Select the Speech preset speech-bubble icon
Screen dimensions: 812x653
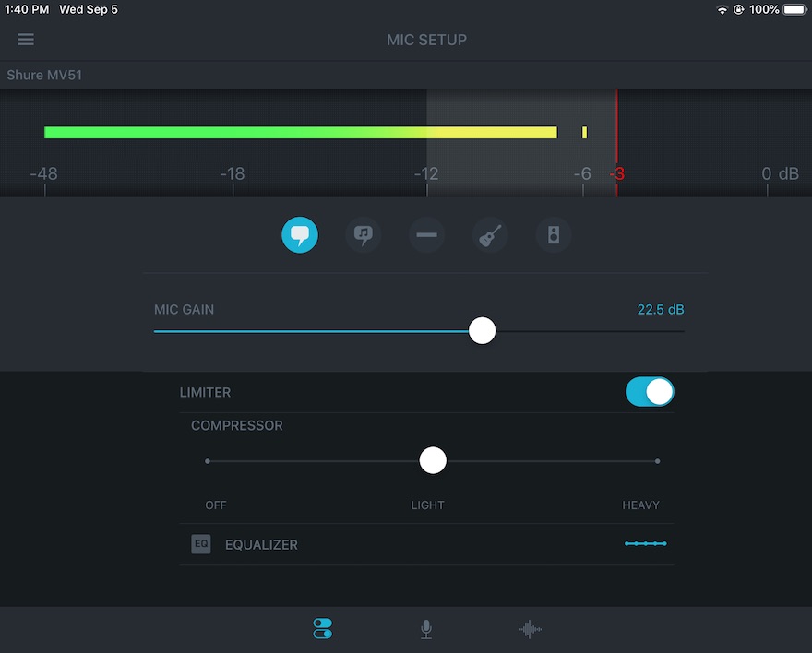point(300,235)
